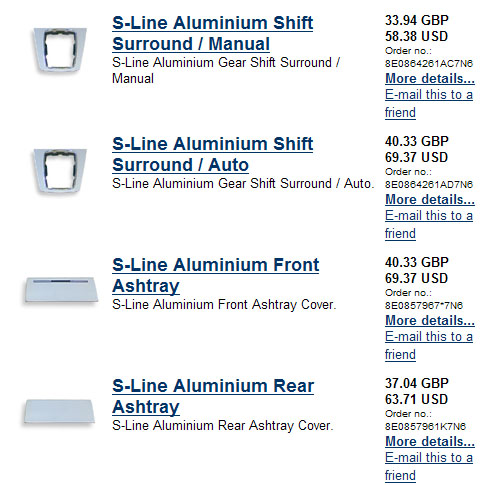Show More details for auto shift surround
This screenshot has height=485, width=490.
pos(430,200)
